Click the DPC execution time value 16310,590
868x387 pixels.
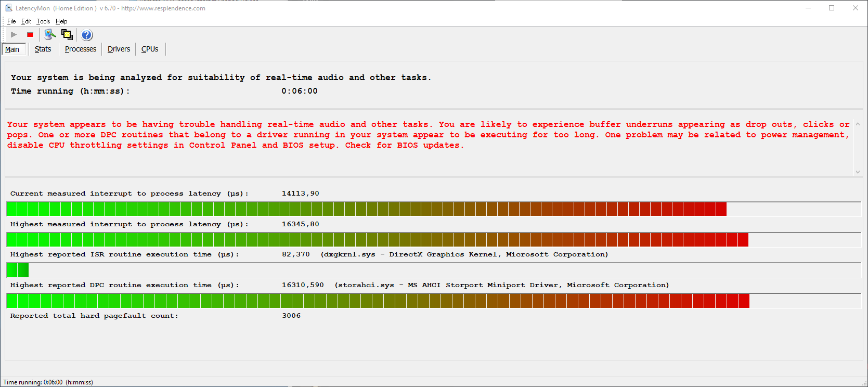click(303, 285)
